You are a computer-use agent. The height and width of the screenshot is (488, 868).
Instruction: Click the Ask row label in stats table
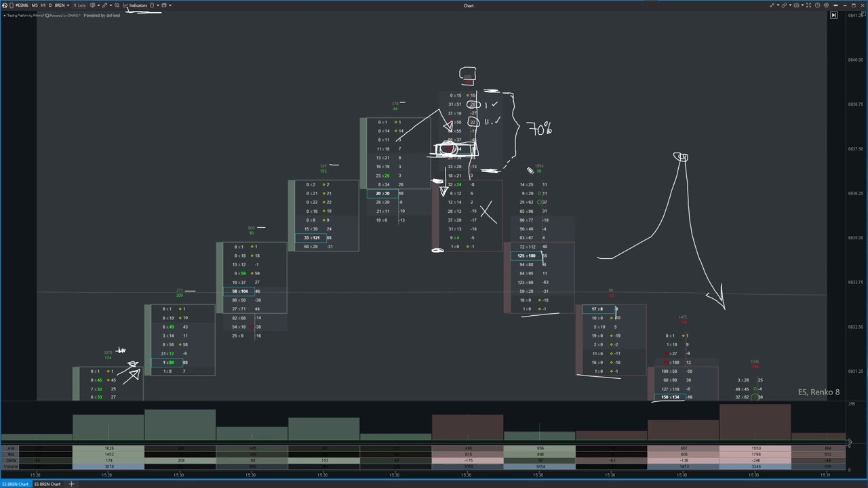[x=10, y=449]
